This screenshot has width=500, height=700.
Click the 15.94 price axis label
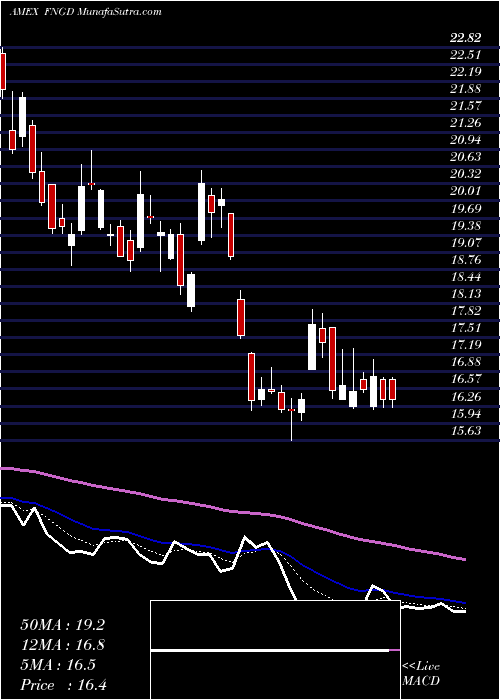point(466,413)
